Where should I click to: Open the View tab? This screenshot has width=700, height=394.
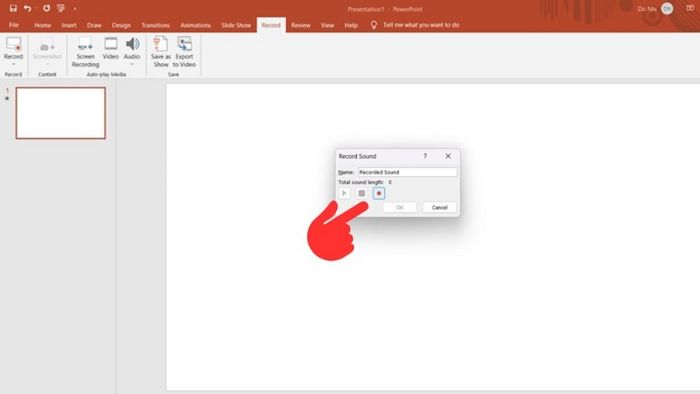point(327,25)
